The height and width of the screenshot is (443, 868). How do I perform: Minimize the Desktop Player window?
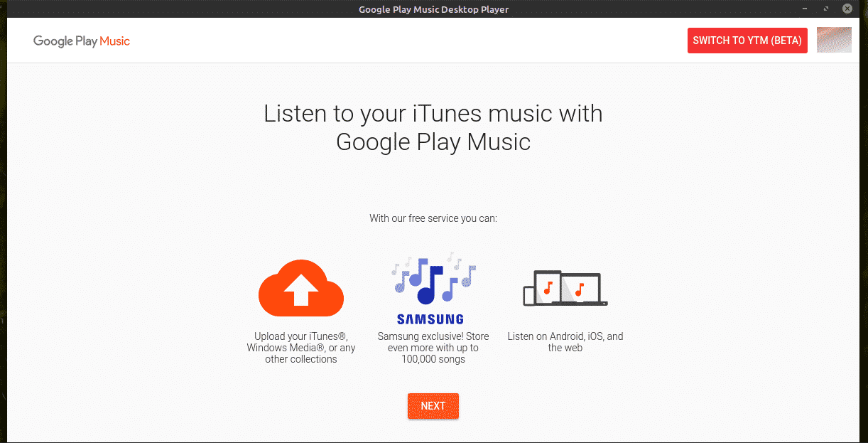pyautogui.click(x=805, y=9)
